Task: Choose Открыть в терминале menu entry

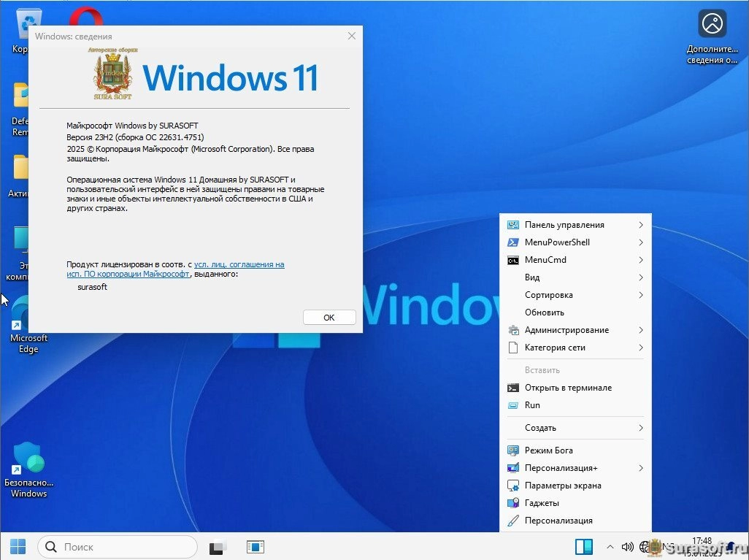Action: [568, 388]
